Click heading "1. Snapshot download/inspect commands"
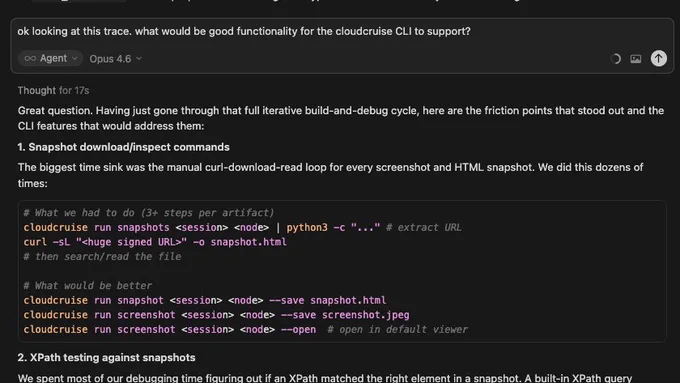 (124, 147)
